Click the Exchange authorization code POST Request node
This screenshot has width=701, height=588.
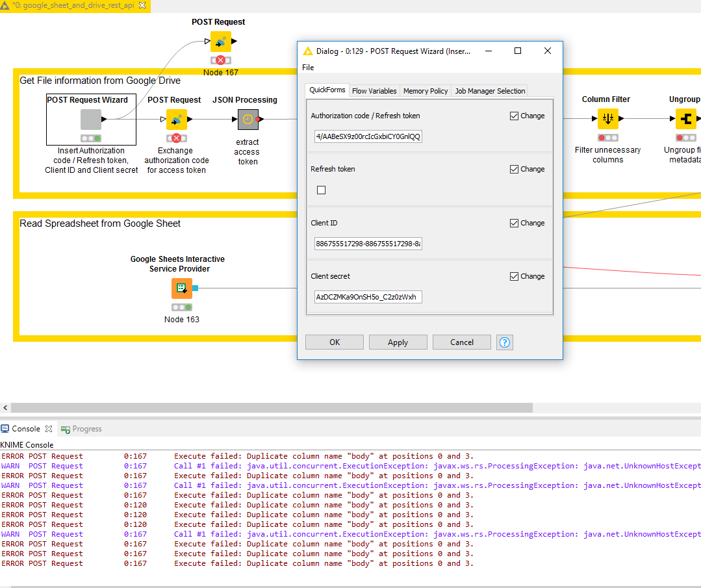176,120
